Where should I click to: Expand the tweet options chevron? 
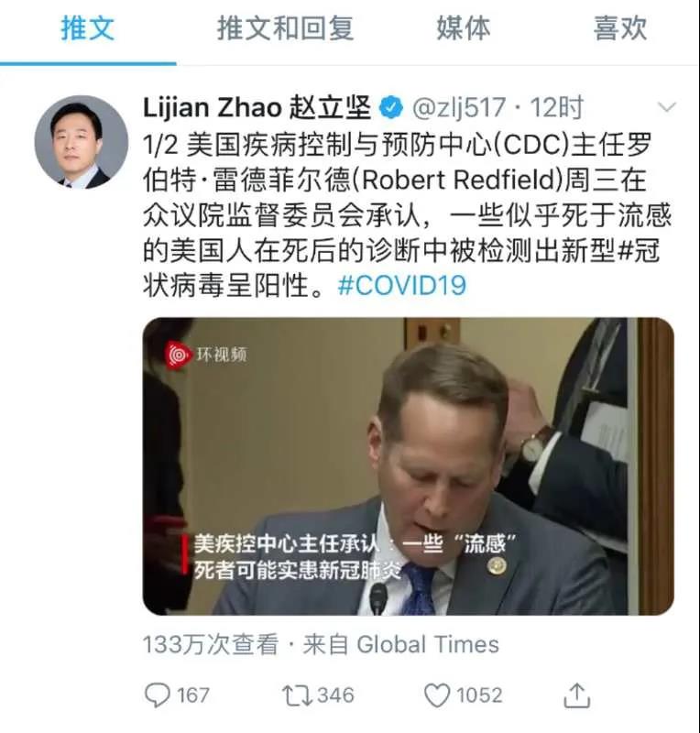tap(666, 107)
